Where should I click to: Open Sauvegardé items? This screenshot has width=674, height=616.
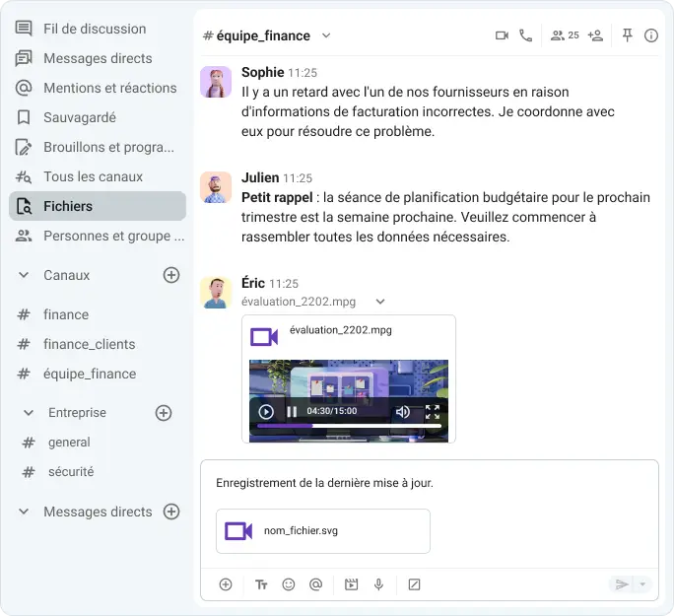[98, 117]
